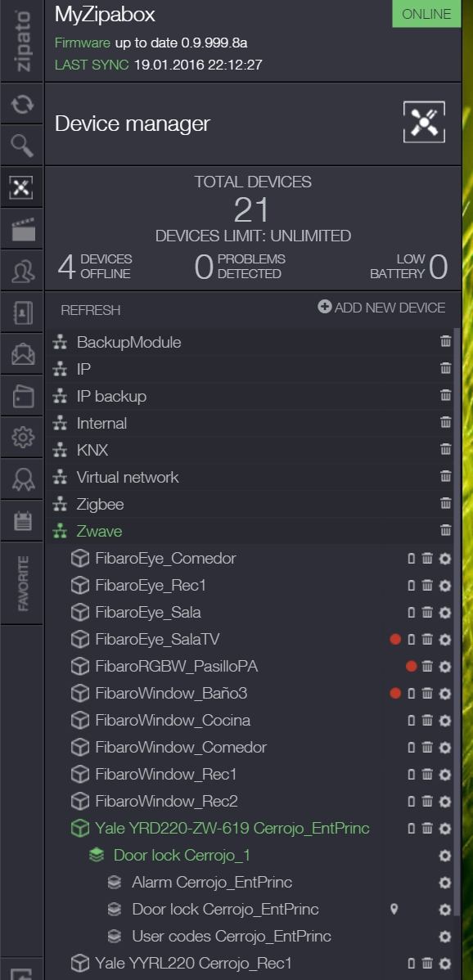Viewport: 473px width, 980px height.
Task: Open the calendar icon in left sidebar
Action: (22, 520)
